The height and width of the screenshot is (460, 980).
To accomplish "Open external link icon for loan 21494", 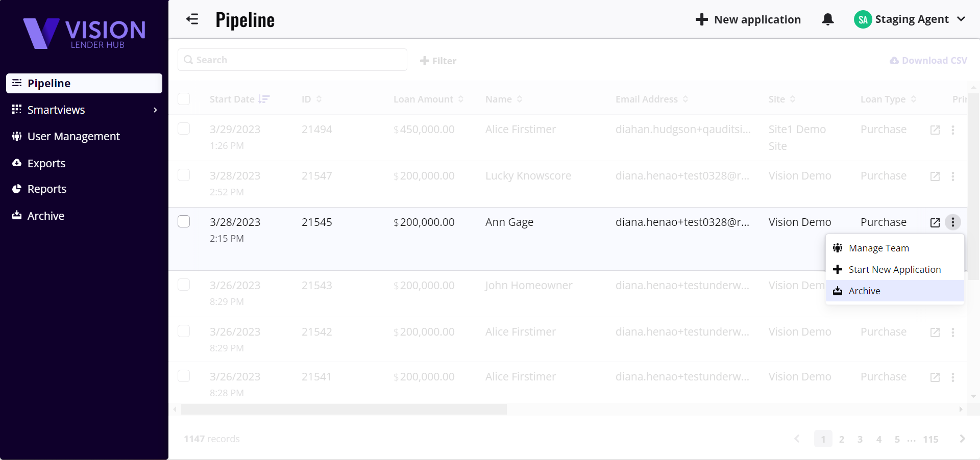I will tap(935, 130).
